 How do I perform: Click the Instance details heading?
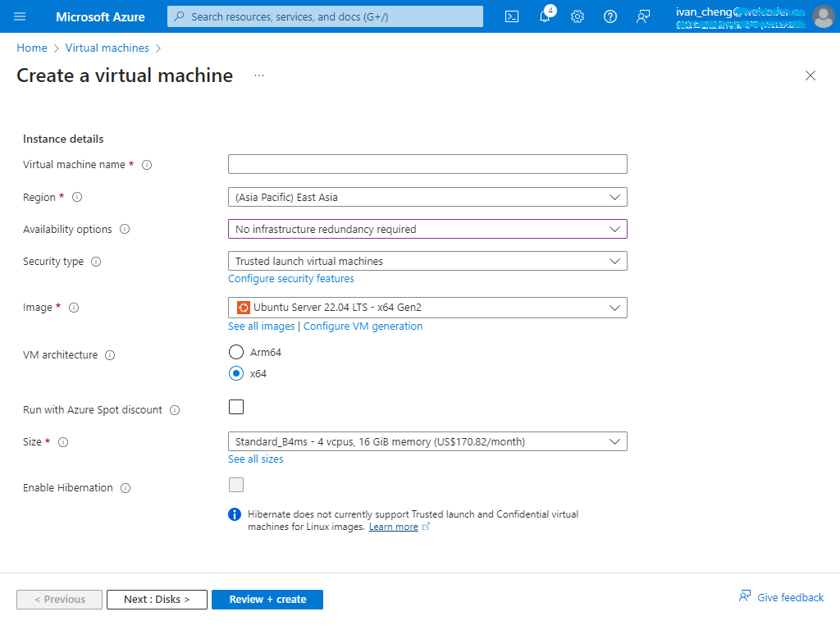63,139
